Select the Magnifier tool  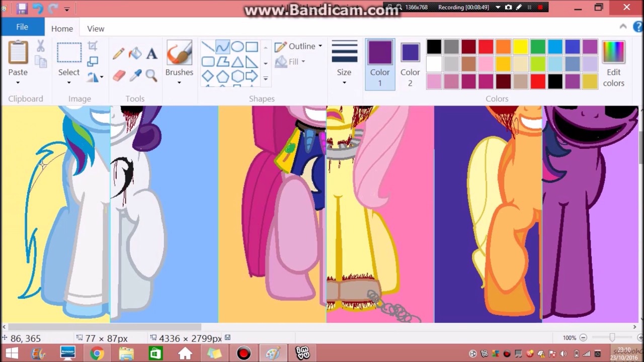(151, 75)
